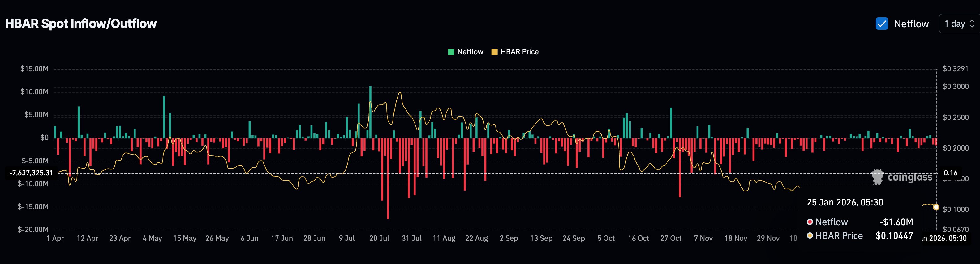Click the up-down arrows beside 1 day
980x264 pixels.
tap(972, 24)
